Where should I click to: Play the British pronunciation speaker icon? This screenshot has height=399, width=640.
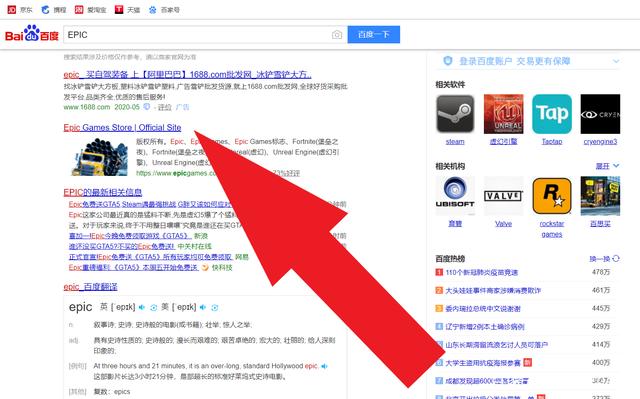[x=142, y=307]
